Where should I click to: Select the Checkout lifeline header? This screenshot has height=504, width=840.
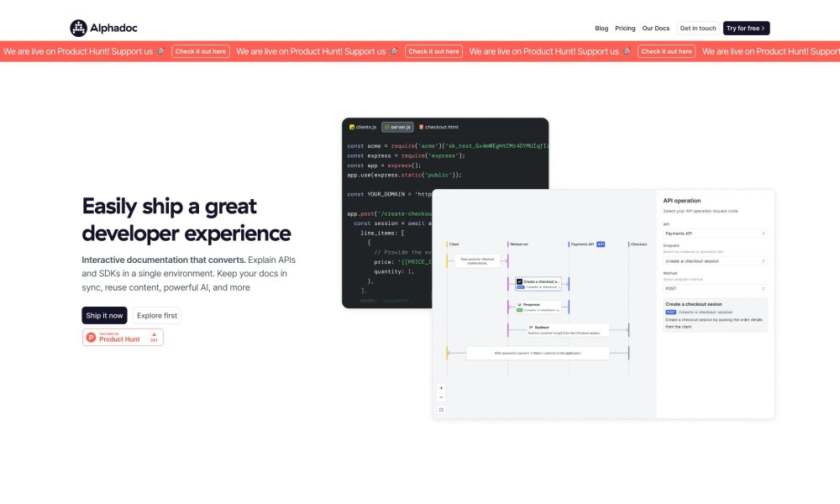(x=638, y=244)
